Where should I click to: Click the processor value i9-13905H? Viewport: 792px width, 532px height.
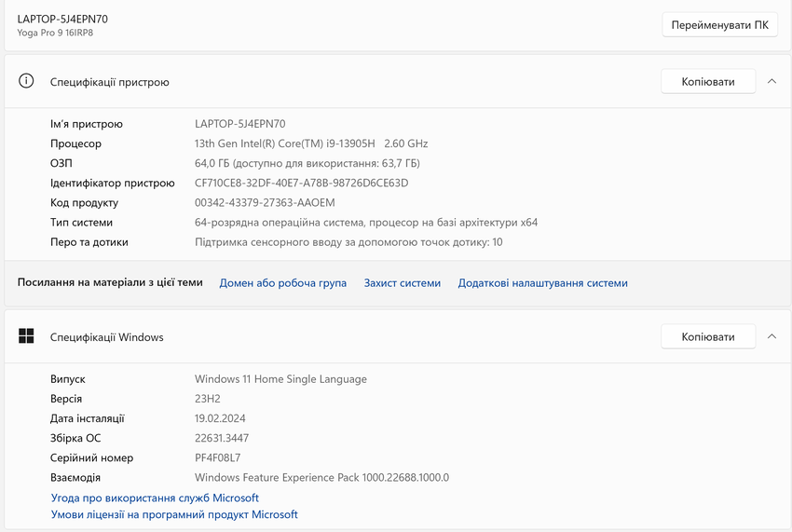311,143
